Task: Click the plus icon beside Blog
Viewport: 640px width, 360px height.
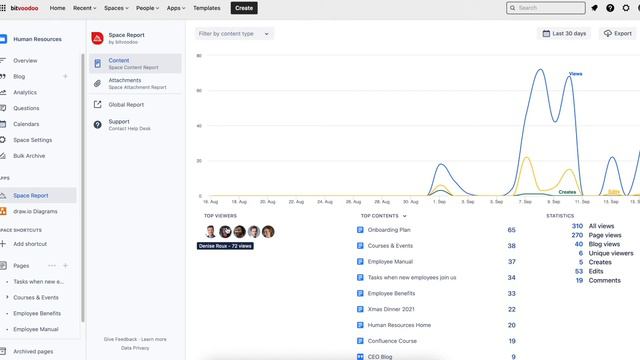Action: coord(65,76)
